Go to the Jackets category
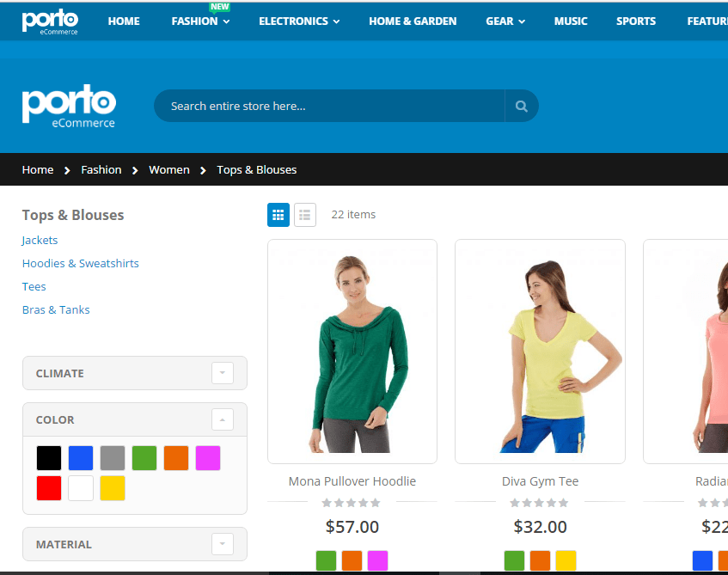Screen dimensions: 728x575 tap(40, 240)
